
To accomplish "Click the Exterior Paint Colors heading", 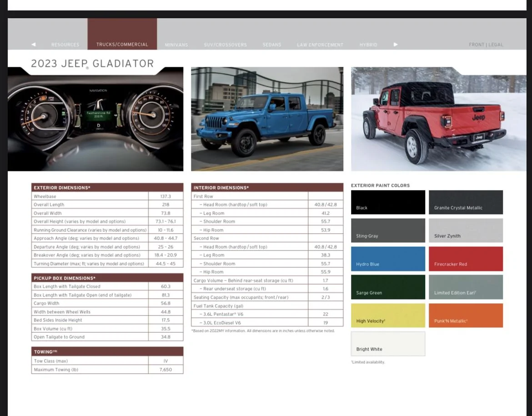I will pos(380,185).
